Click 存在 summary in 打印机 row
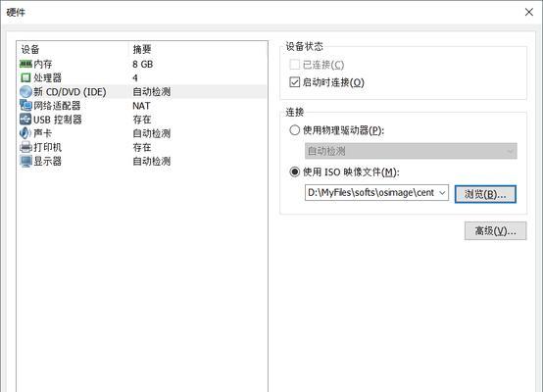 pos(142,147)
